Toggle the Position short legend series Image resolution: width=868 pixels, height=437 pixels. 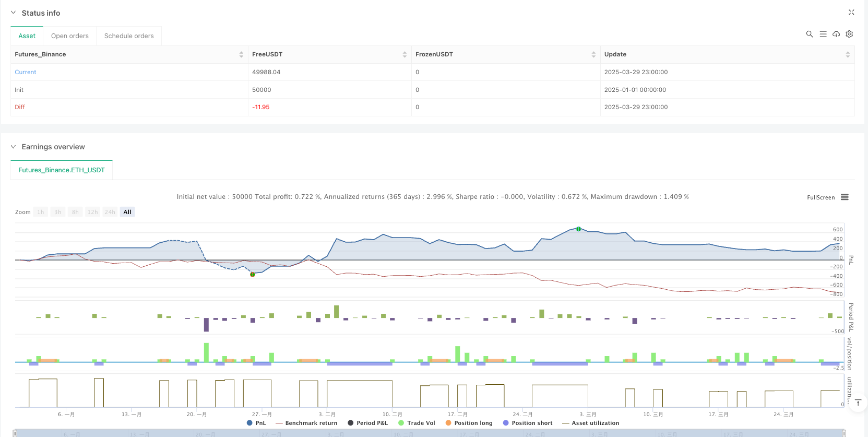[528, 423]
